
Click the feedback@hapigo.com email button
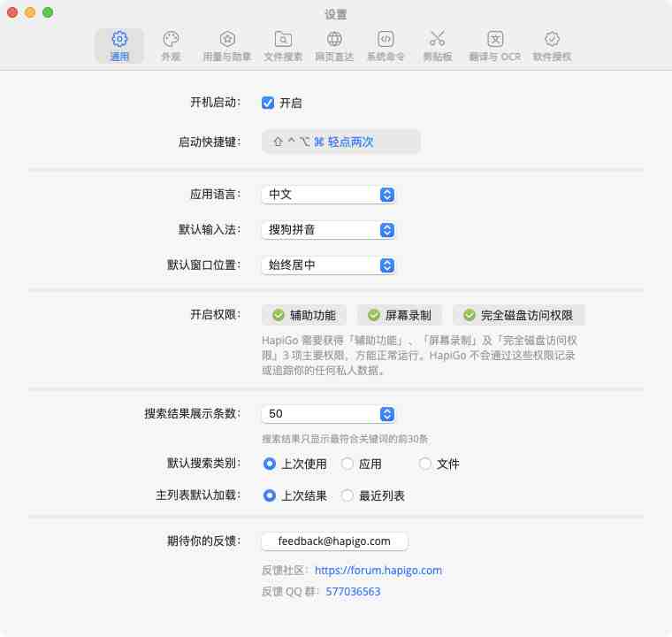click(335, 541)
